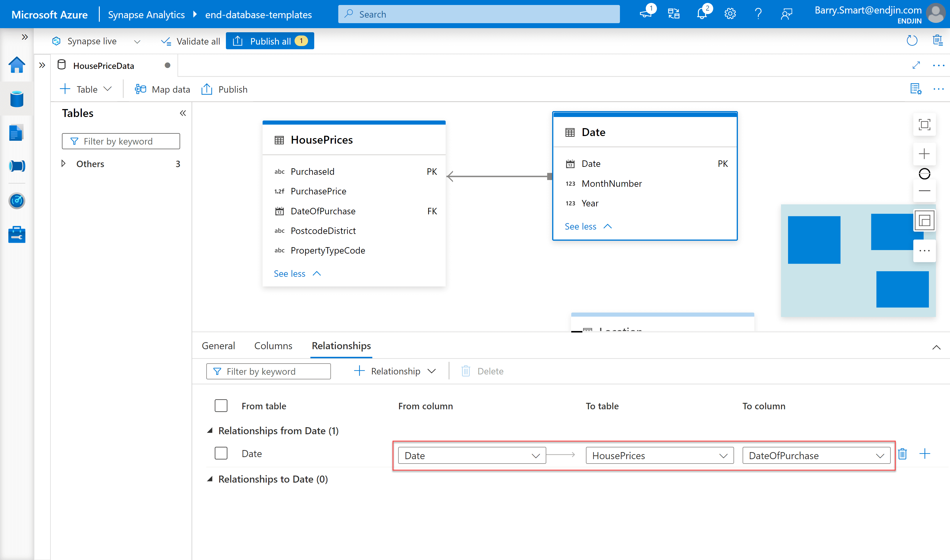Open the Monitor hub gauge icon
This screenshot has height=560, width=950.
17,200
